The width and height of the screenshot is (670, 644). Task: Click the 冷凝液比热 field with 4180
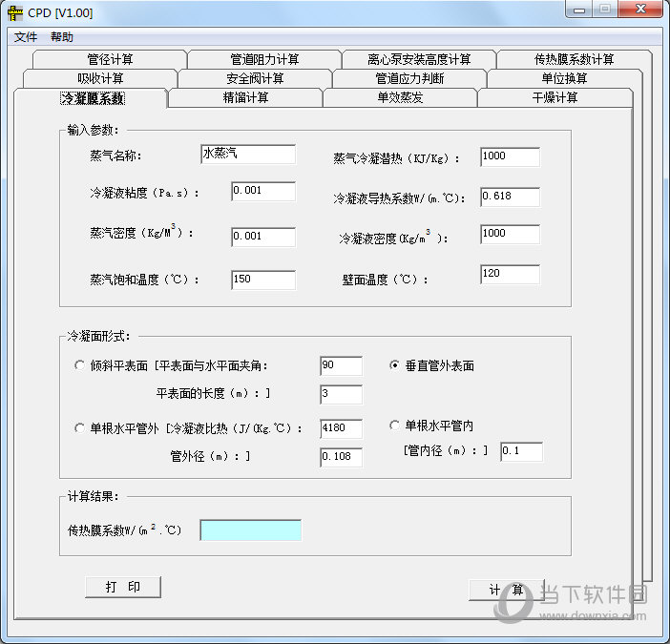coord(341,428)
